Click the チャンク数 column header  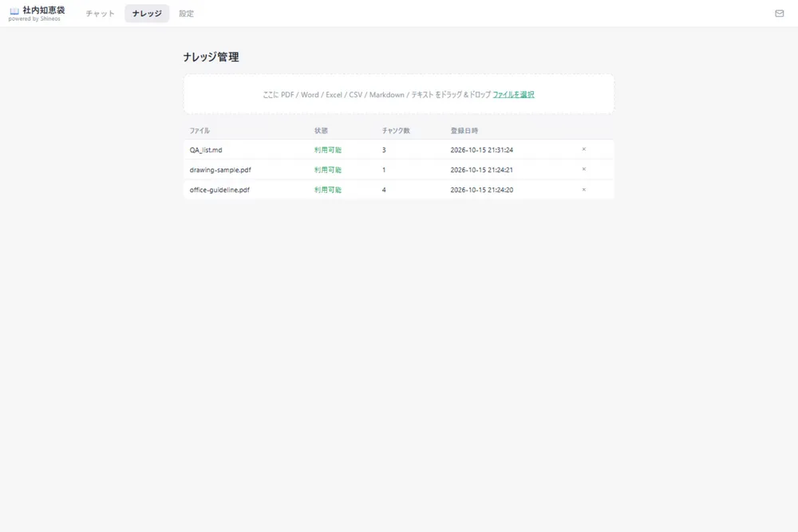(396, 131)
